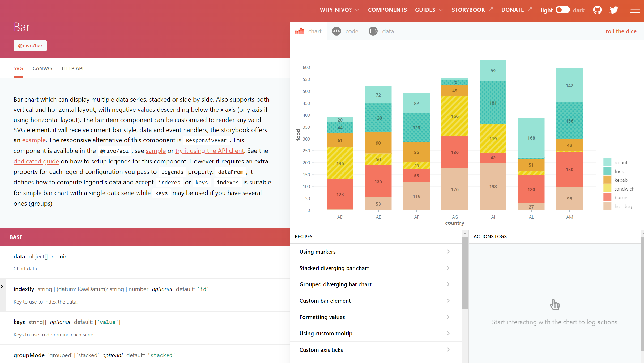Viewport: 644px width, 363px height.
Task: Expand the Stacked diverging bar chart recipe
Action: click(x=376, y=268)
